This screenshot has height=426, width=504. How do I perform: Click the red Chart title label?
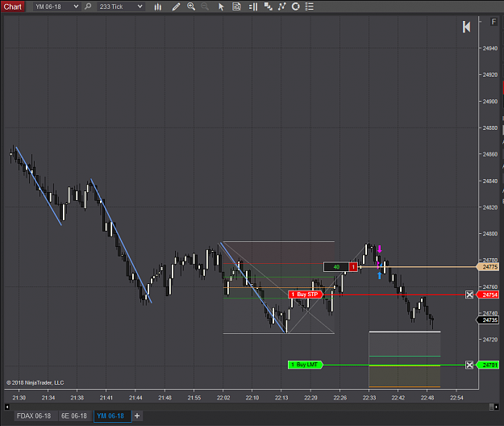click(x=13, y=6)
